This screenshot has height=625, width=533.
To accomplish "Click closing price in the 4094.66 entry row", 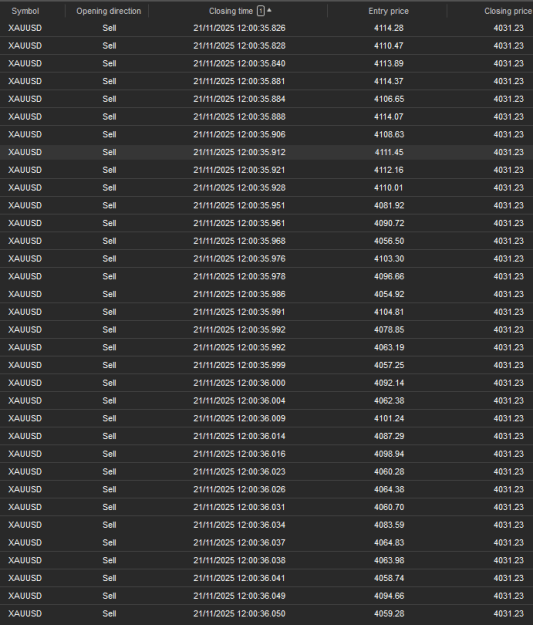I will click(508, 596).
